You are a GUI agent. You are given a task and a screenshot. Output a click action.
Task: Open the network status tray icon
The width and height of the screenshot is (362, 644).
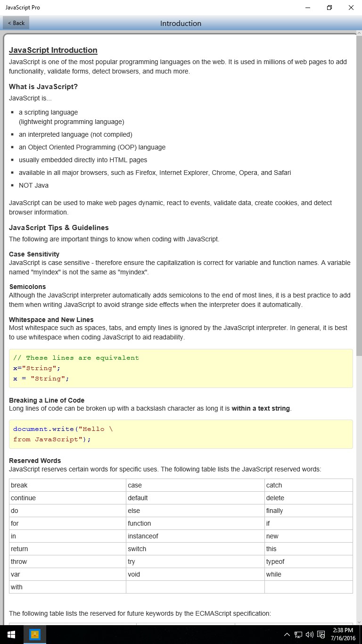pyautogui.click(x=298, y=635)
